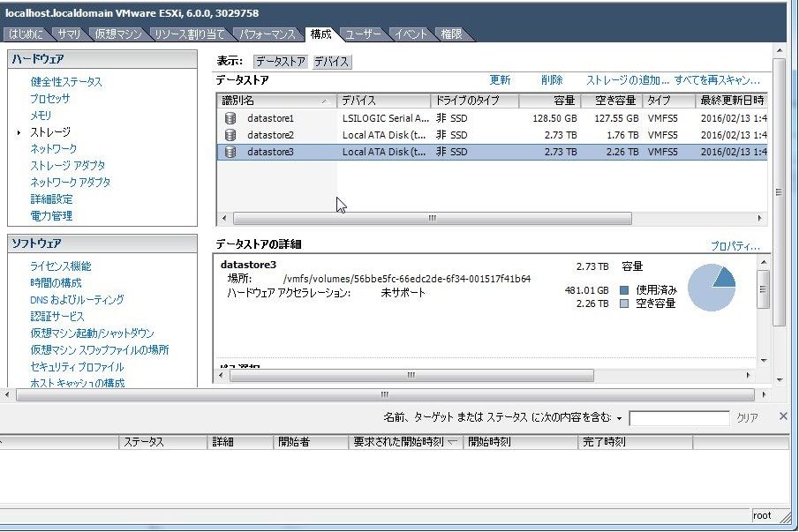The height and width of the screenshot is (532, 799).
Task: Open 電力管理 settings
Action: [51, 216]
